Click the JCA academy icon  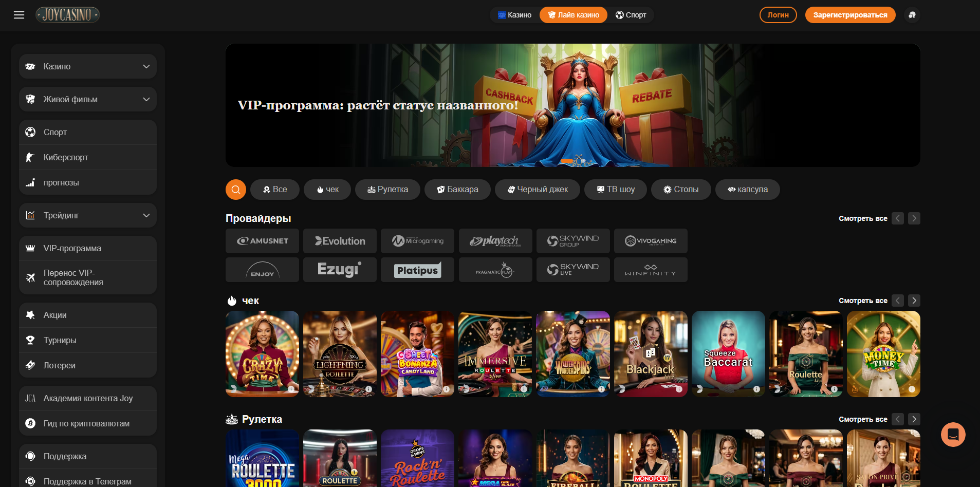[x=30, y=398]
